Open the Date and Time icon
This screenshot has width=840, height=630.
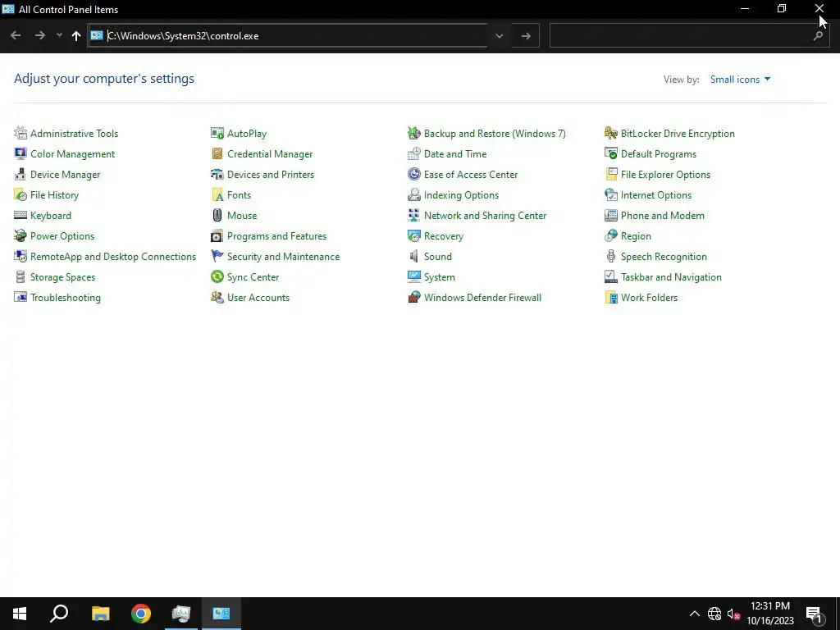[x=414, y=153]
